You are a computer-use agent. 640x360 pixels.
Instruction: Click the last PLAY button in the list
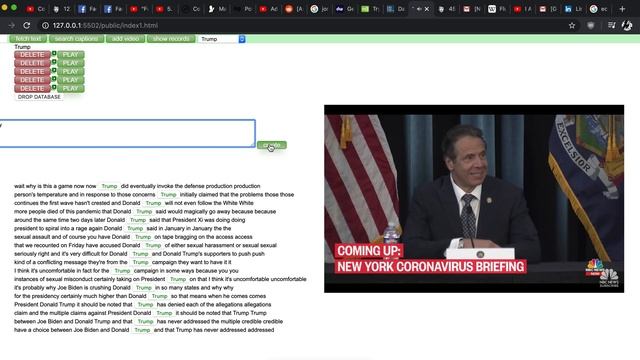point(71,89)
